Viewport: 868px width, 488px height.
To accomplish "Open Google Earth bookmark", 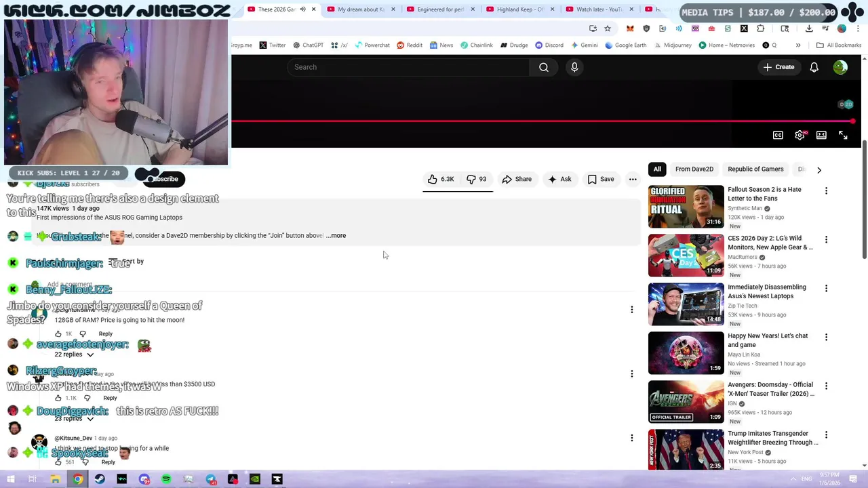I will (625, 45).
